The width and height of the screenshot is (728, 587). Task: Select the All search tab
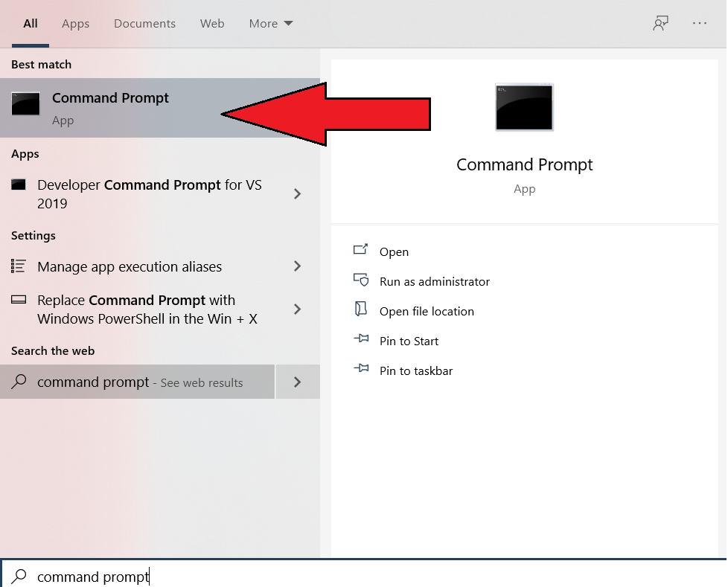click(x=31, y=24)
